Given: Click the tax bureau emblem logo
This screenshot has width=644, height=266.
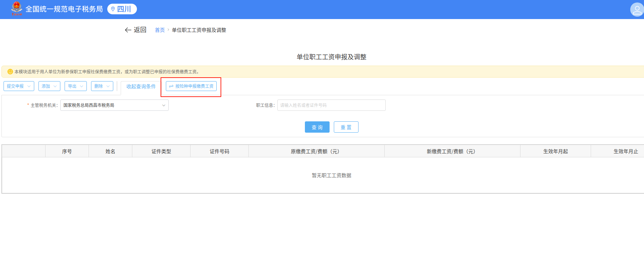Looking at the screenshot, I should coord(16,8).
